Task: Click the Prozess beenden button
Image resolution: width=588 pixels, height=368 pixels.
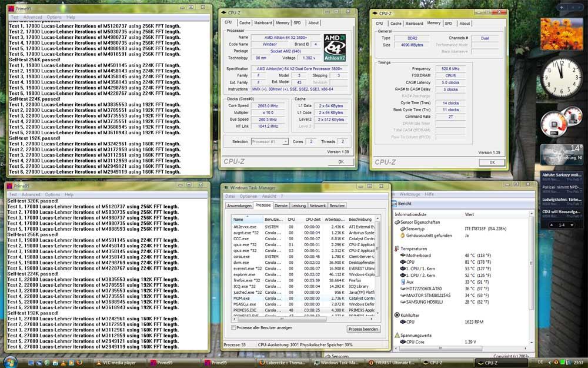Action: [x=363, y=329]
